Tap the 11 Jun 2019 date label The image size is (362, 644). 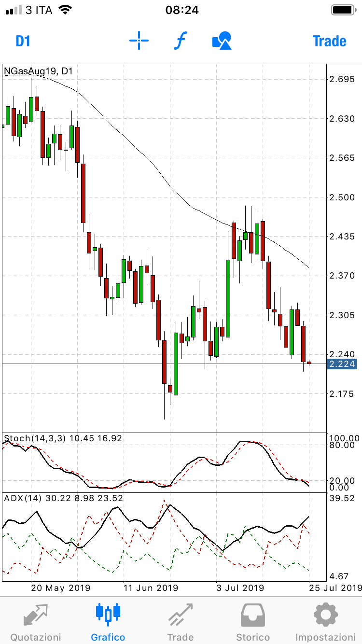(x=151, y=588)
